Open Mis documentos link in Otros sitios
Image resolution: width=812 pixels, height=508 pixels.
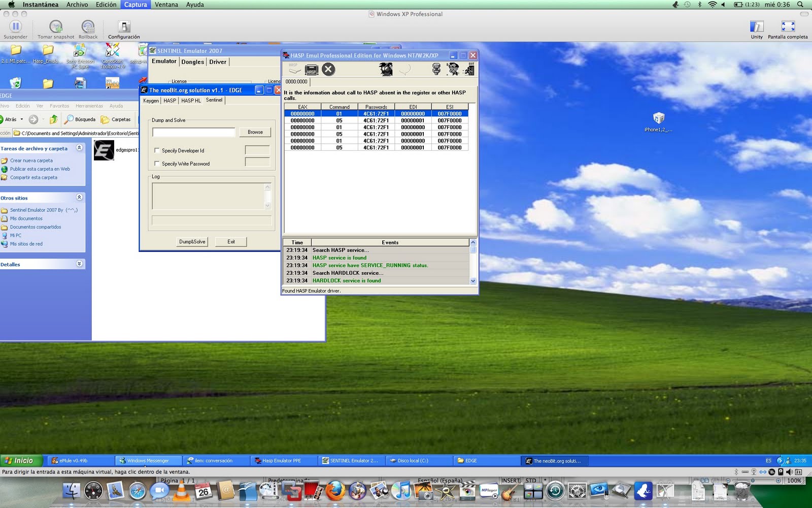(26, 218)
